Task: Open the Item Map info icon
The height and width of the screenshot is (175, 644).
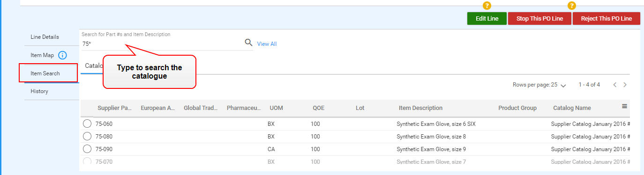Action: [63, 55]
